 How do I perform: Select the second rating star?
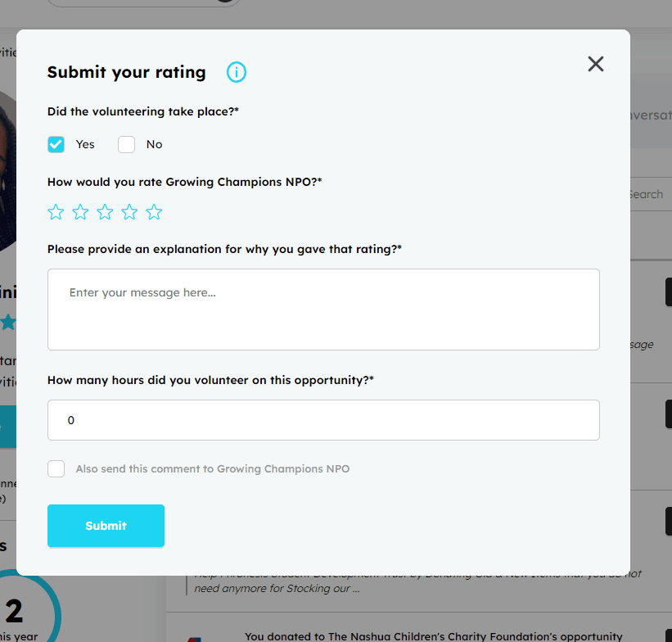[80, 213]
